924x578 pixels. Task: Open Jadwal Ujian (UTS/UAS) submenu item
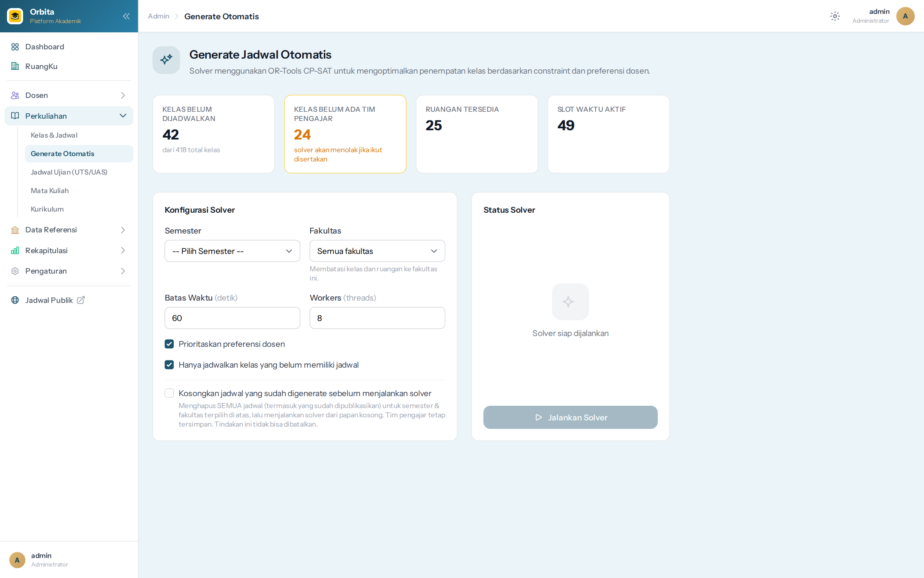79,172
